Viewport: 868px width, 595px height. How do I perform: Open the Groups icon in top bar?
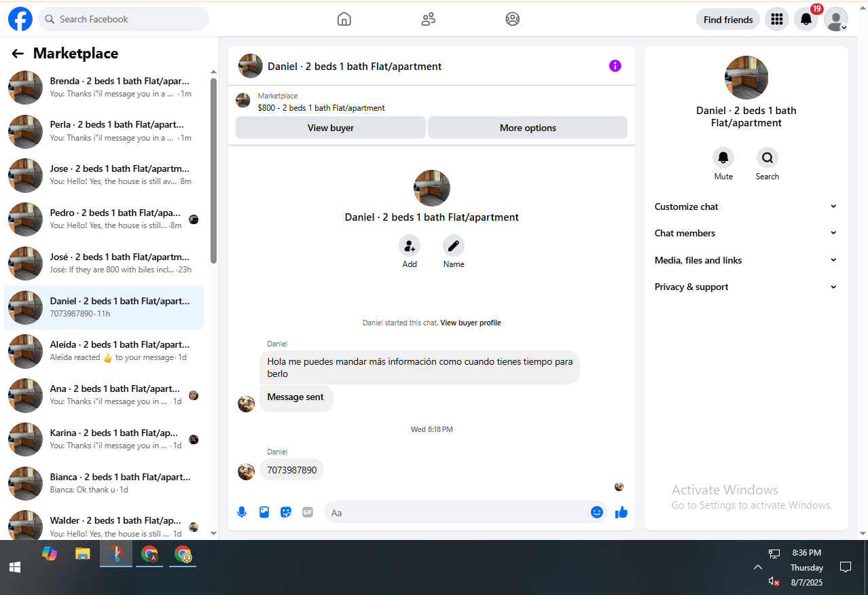(x=513, y=19)
